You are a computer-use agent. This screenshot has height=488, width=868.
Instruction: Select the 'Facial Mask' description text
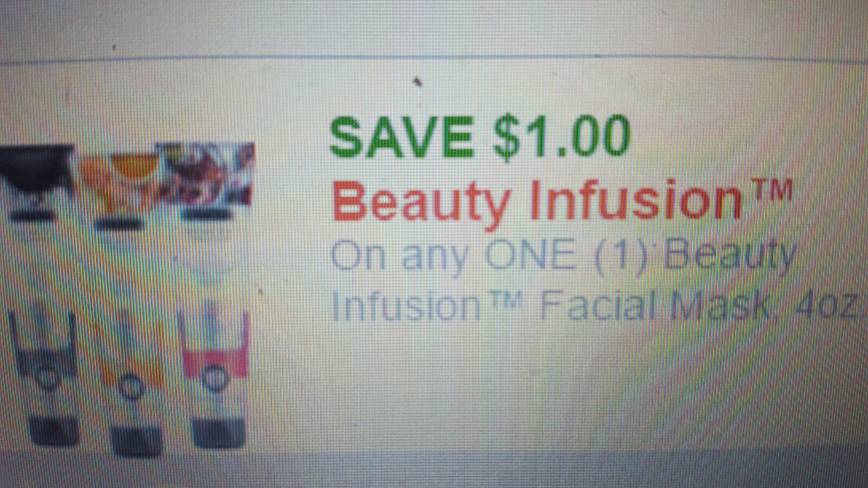[654, 307]
